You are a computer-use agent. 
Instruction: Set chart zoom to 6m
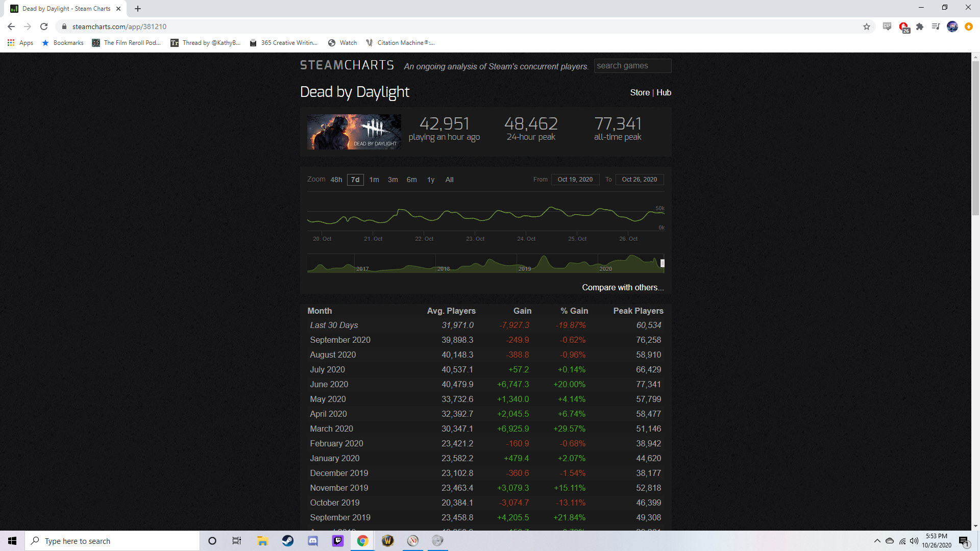[x=412, y=180]
